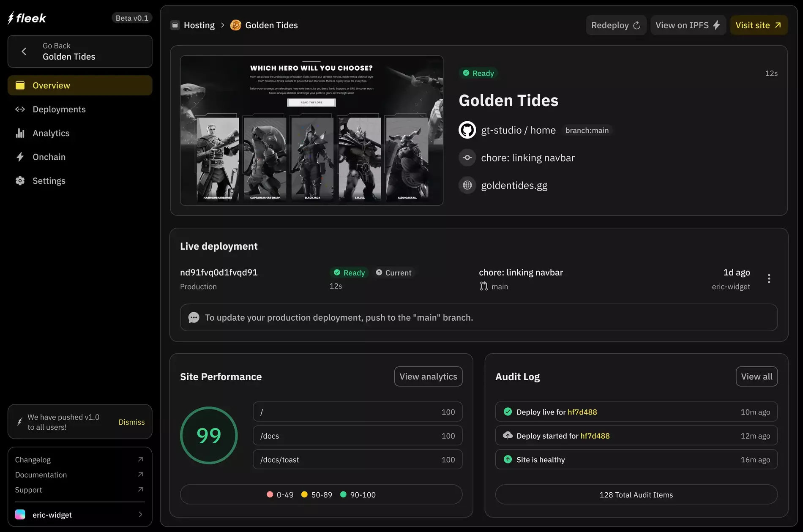Image resolution: width=803 pixels, height=532 pixels.
Task: Click the Redeploy button
Action: 616,25
